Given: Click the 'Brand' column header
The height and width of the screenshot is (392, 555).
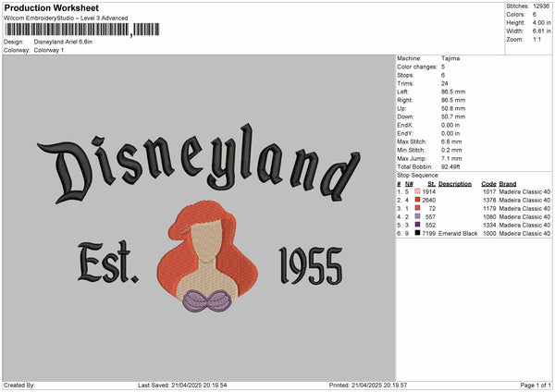Looking at the screenshot, I should point(508,184).
